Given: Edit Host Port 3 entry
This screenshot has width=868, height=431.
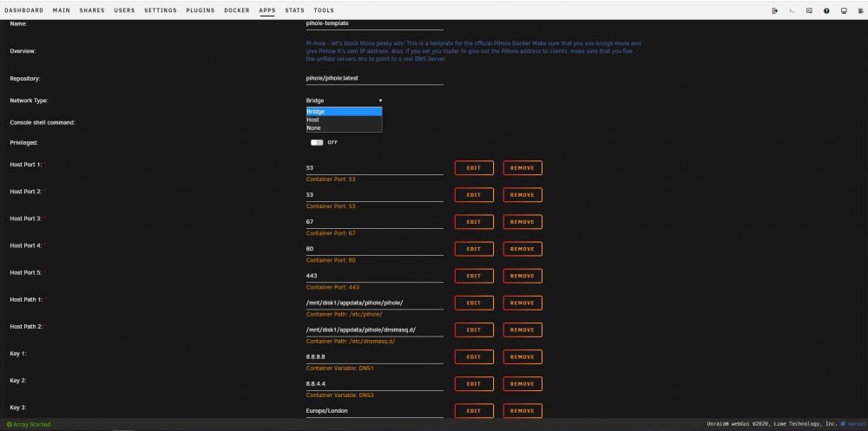Looking at the screenshot, I should point(474,222).
